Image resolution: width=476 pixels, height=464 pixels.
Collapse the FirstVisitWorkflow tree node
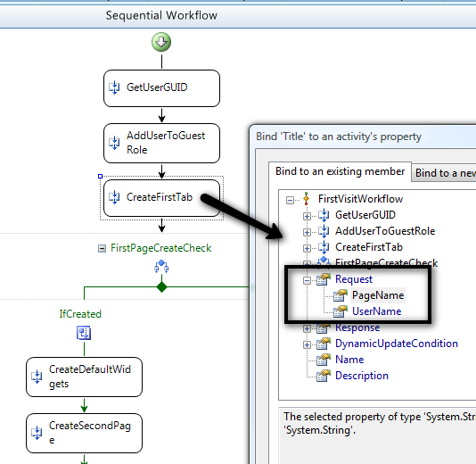pos(290,200)
